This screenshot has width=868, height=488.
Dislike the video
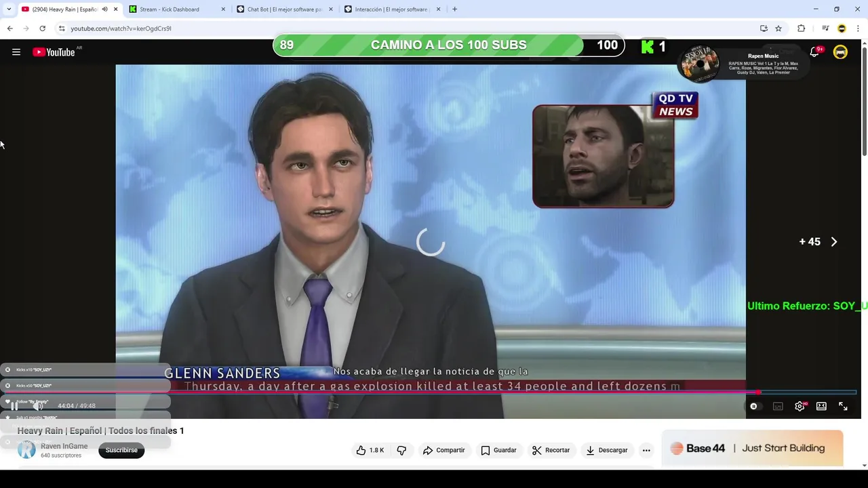(401, 450)
